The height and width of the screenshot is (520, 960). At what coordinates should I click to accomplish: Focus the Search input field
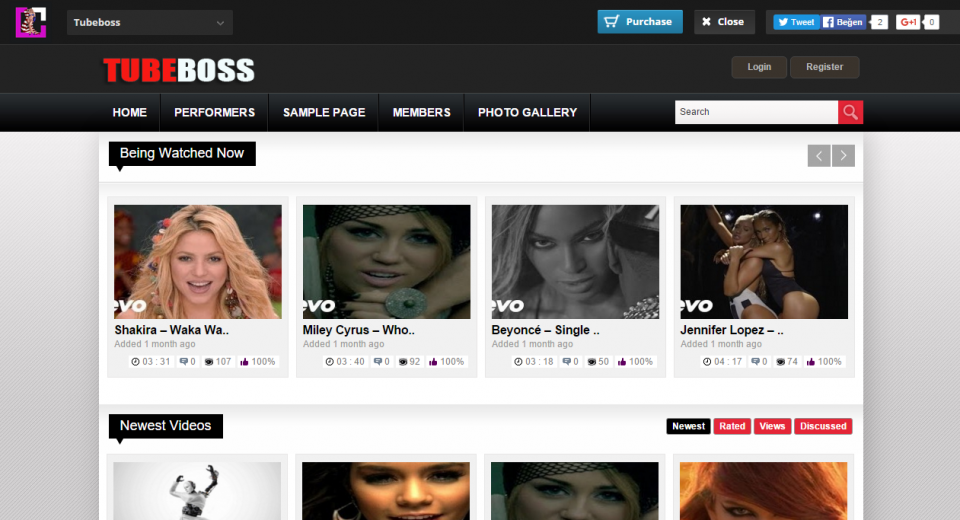click(756, 112)
